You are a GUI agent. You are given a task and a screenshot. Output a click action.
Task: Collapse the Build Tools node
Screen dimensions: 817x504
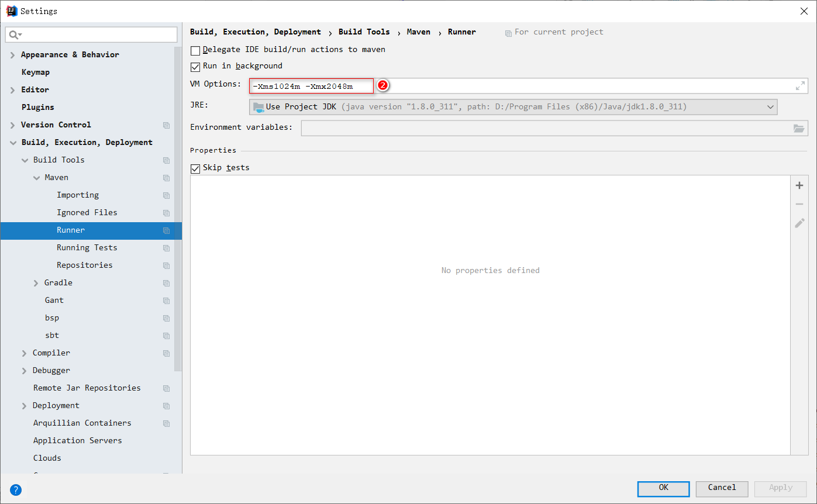click(25, 160)
